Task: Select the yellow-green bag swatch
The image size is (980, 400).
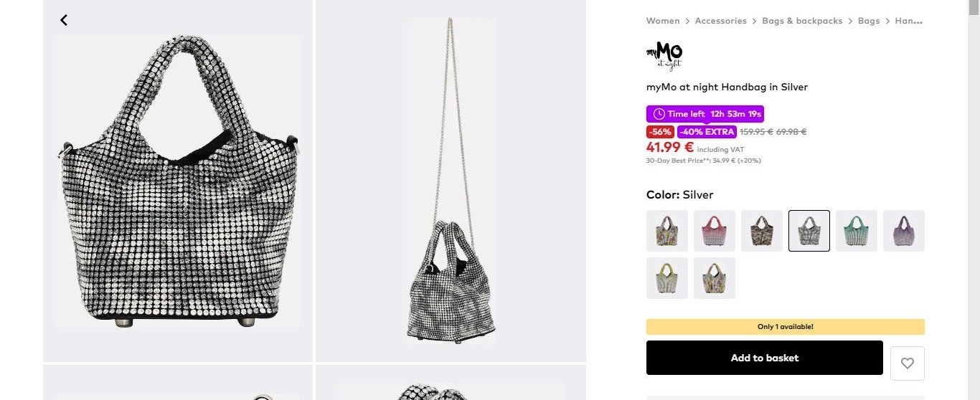Action: 667,278
